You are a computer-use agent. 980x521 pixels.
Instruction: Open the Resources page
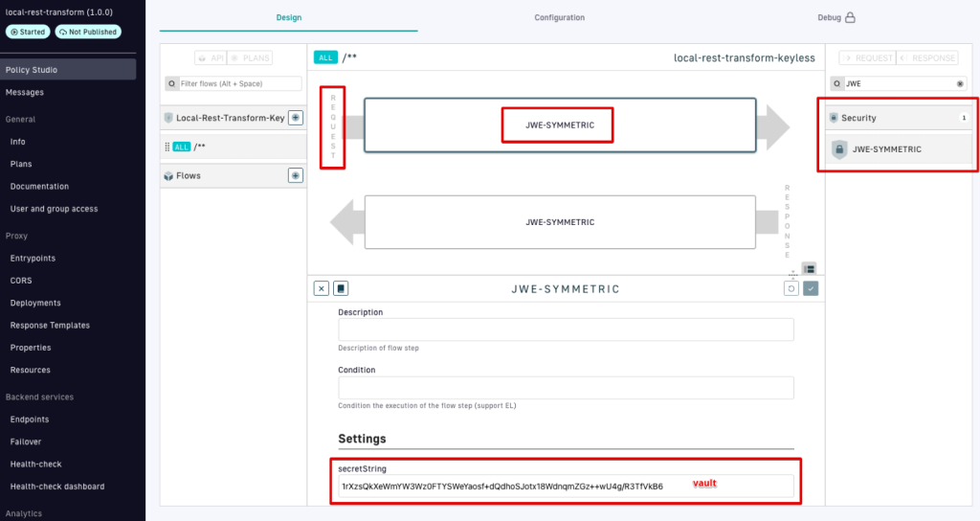tap(30, 370)
